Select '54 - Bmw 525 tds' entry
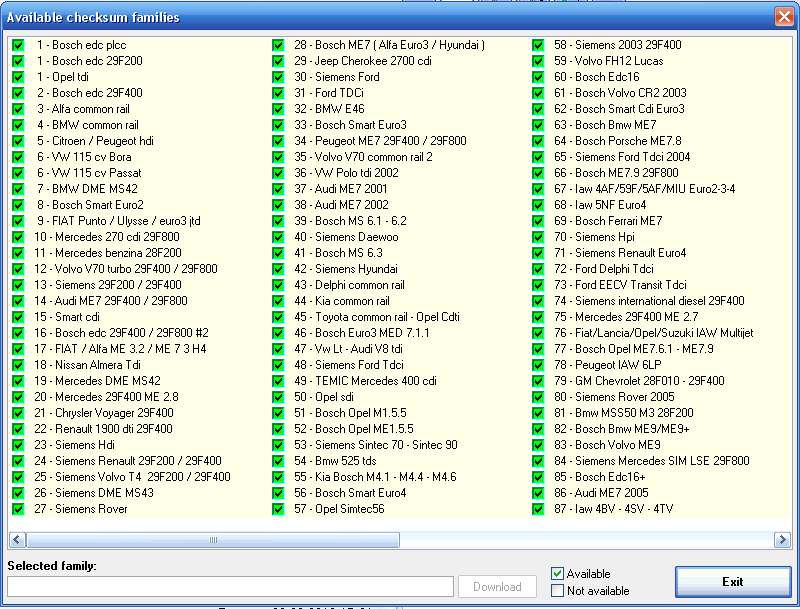 (335, 461)
